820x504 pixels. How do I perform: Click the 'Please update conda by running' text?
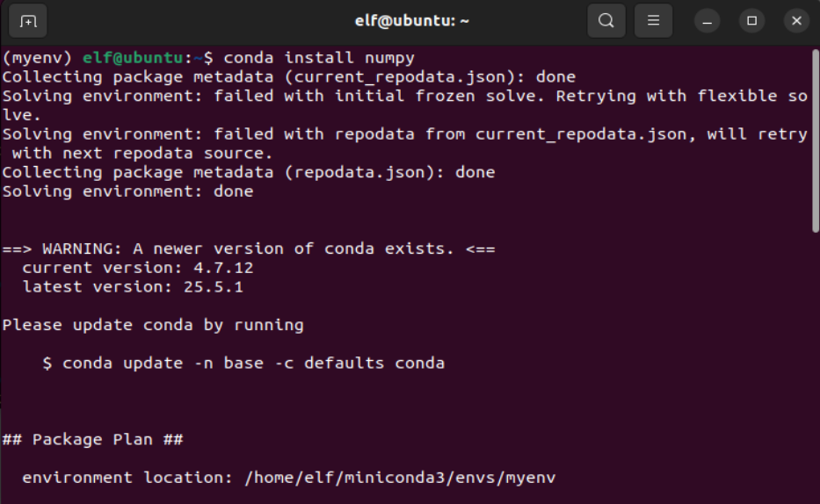[153, 325]
